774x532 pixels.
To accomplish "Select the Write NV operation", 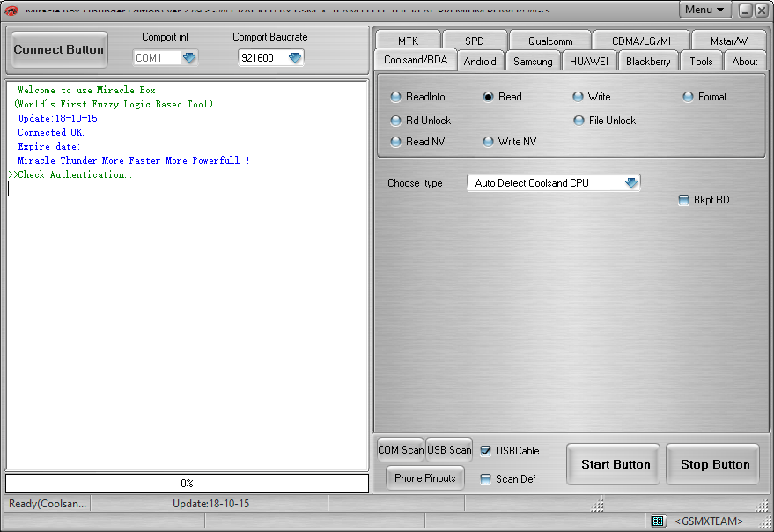I will (x=487, y=141).
